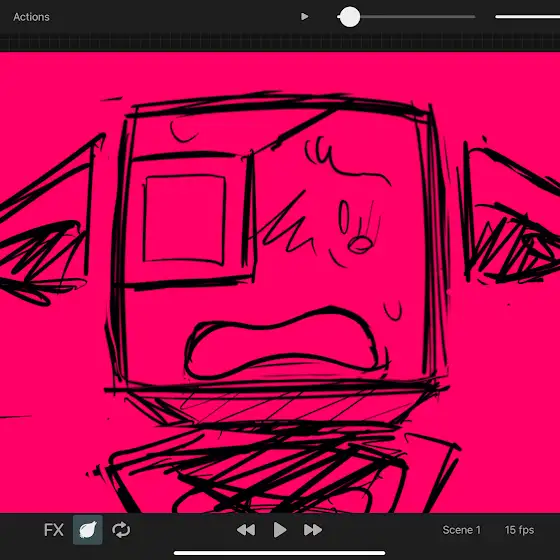Click the grey track right of slider knob
The height and width of the screenshot is (560, 560).
418,16
